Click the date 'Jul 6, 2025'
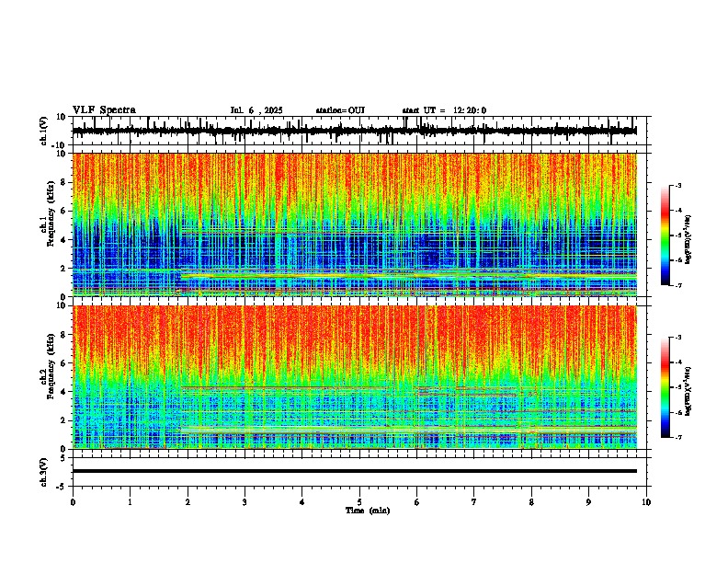The width and height of the screenshot is (728, 563). 256,110
